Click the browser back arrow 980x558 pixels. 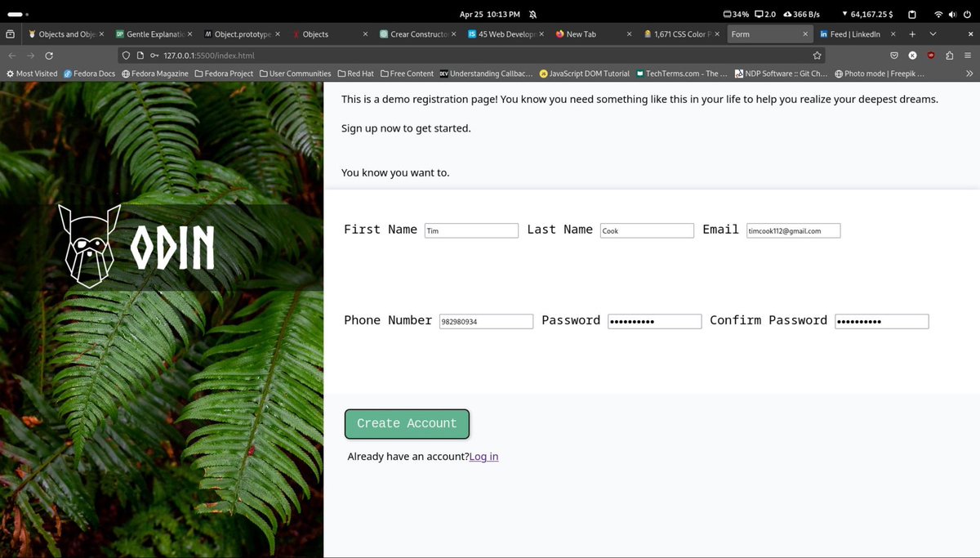click(x=11, y=56)
